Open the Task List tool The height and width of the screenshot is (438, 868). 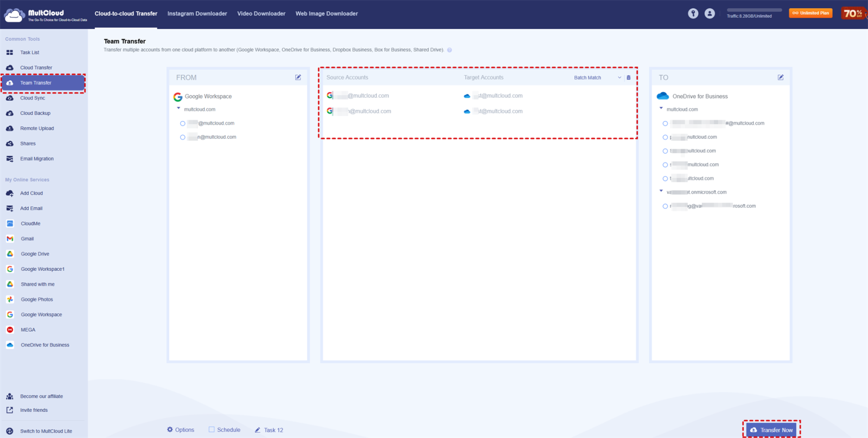30,53
